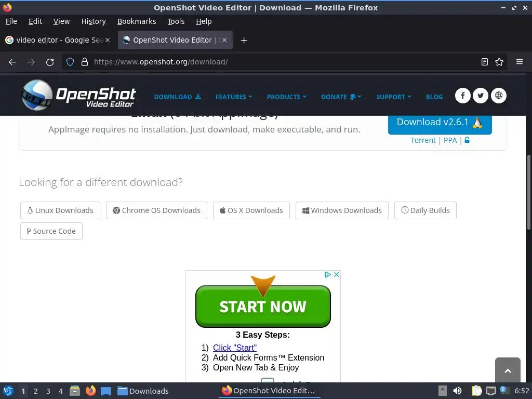Go back with the browser back arrow

(x=12, y=62)
